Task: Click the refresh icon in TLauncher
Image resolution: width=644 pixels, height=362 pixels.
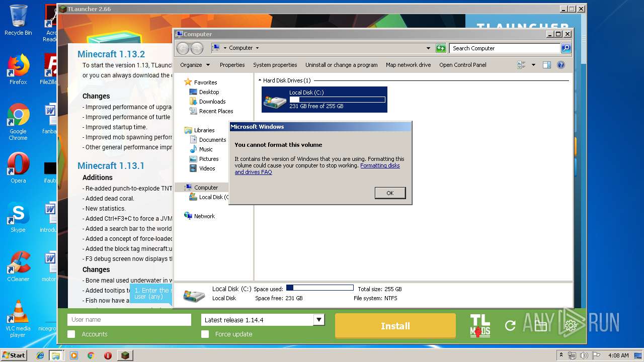Action: pyautogui.click(x=510, y=326)
